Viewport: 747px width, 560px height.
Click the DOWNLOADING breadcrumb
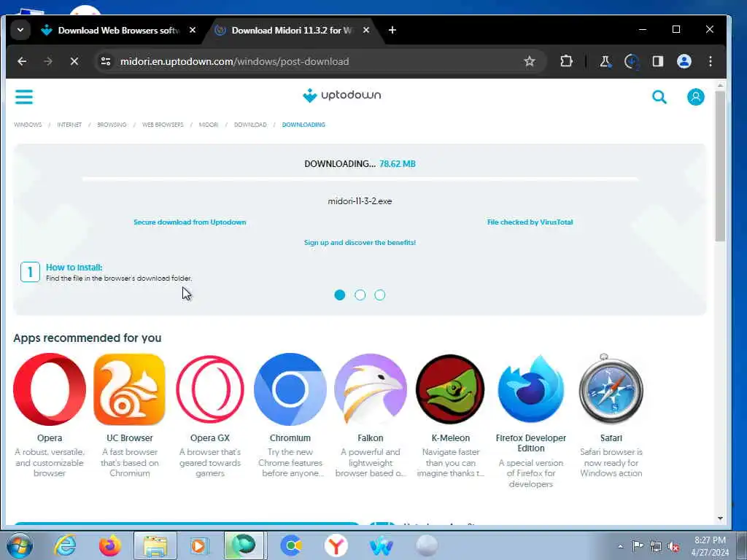(303, 125)
